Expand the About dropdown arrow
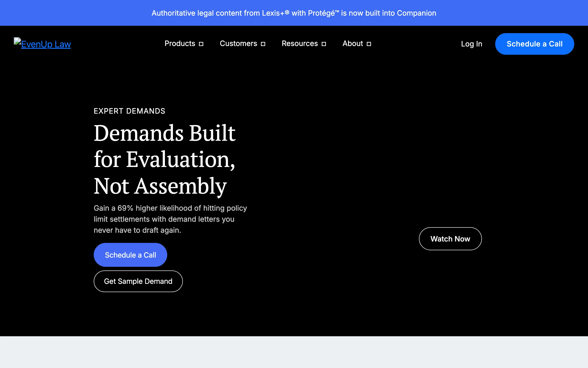Image resolution: width=588 pixels, height=368 pixels. point(369,44)
